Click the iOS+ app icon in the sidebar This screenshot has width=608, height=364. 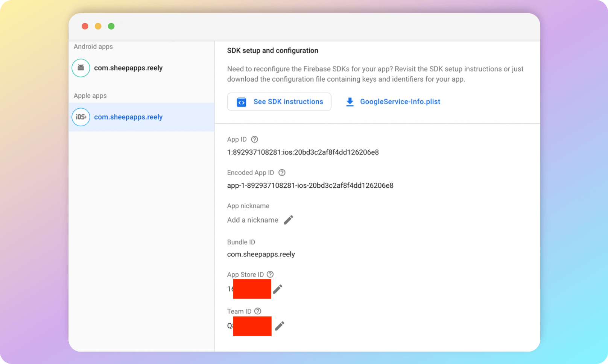coord(81,117)
